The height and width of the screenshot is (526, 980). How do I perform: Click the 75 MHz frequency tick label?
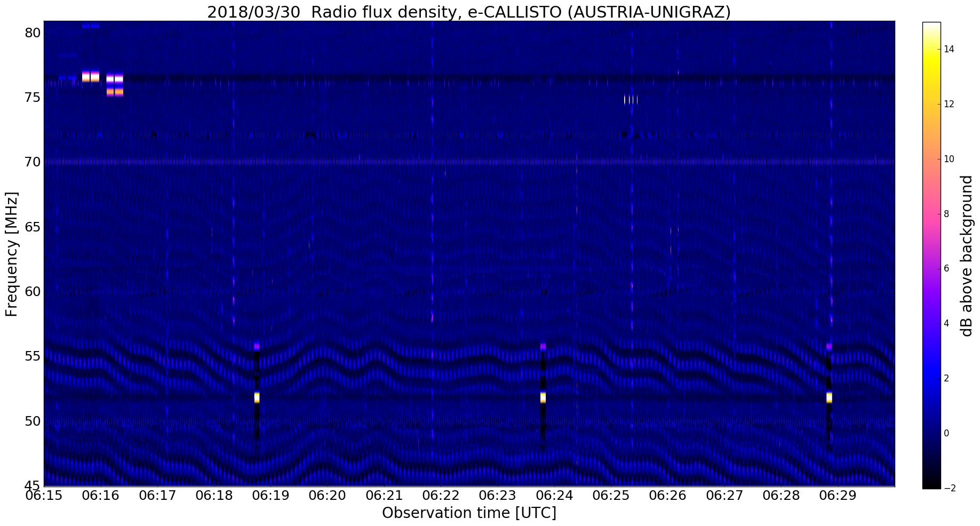pyautogui.click(x=33, y=98)
